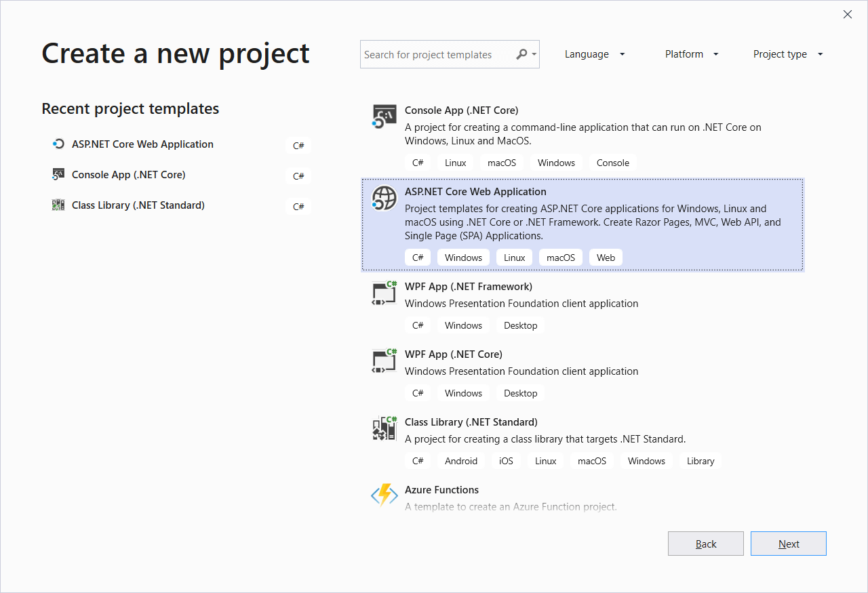The image size is (868, 593).
Task: Open the Platform filter dropdown
Action: point(692,54)
